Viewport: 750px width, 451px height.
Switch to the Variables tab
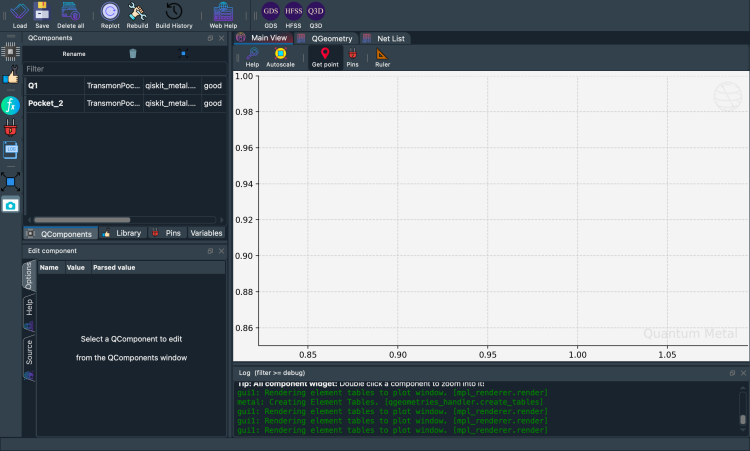(206, 233)
